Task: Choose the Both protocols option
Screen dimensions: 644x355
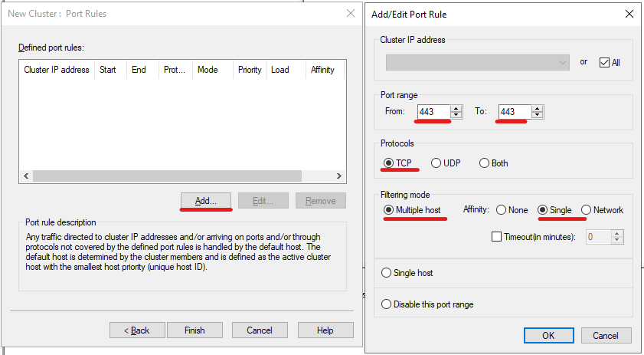Action: (484, 163)
